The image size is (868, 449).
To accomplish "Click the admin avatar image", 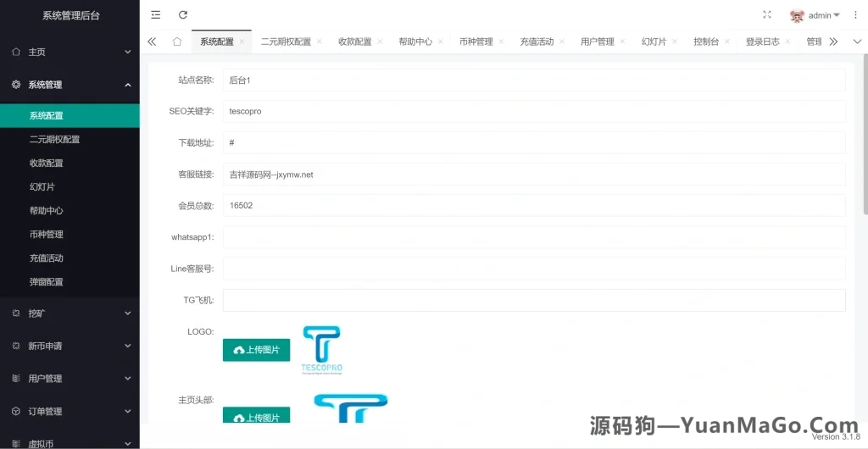I will coord(797,15).
